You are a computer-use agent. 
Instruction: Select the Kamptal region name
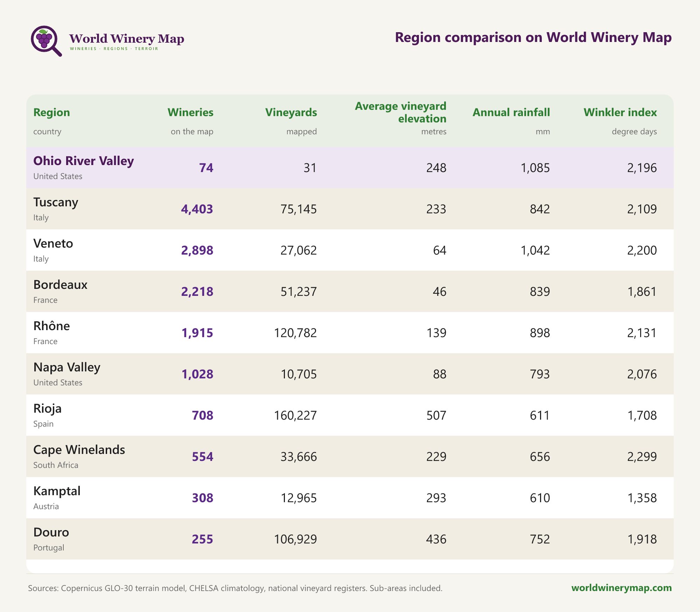click(57, 491)
